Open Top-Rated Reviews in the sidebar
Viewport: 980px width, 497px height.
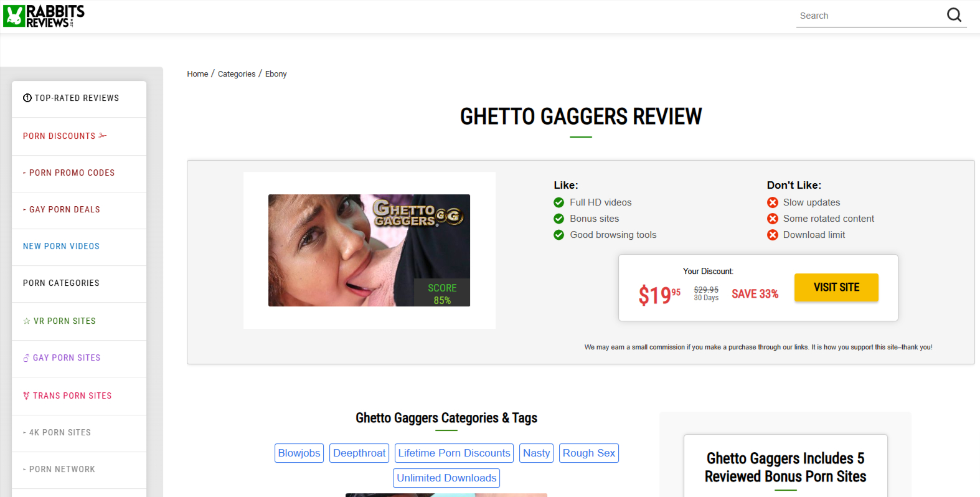79,98
